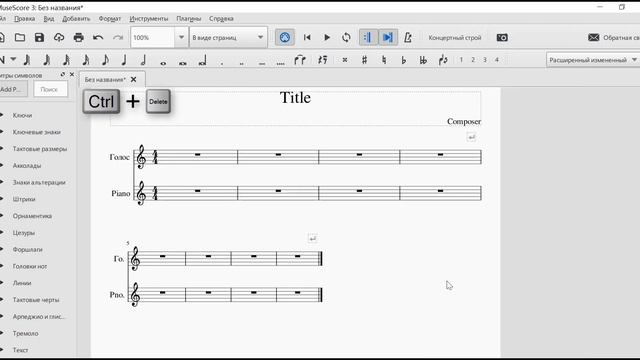Toggle MIDI input mode
The image size is (640, 360).
coord(284,38)
